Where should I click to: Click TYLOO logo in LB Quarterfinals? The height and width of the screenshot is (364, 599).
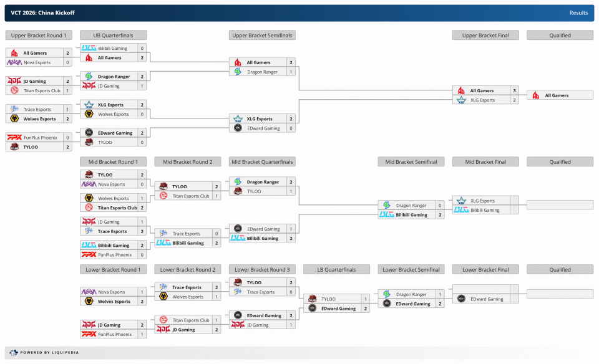pyautogui.click(x=313, y=299)
